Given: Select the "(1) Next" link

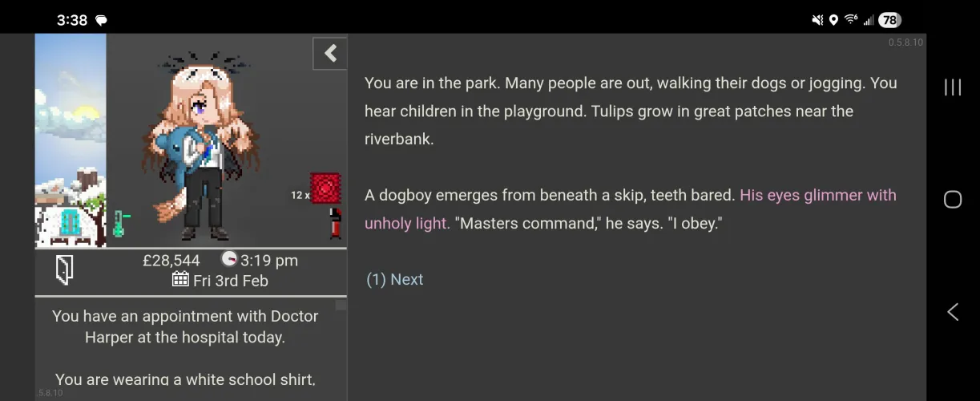Looking at the screenshot, I should pyautogui.click(x=394, y=279).
